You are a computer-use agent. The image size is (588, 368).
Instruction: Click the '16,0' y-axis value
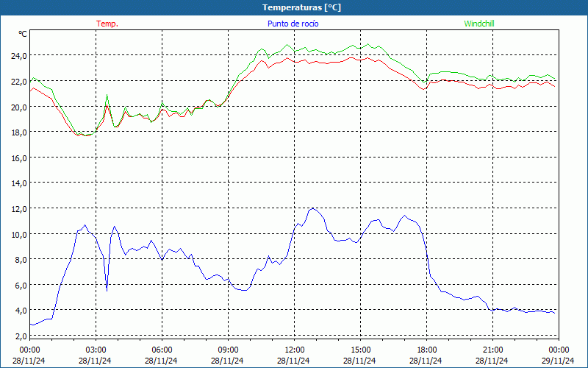click(x=19, y=158)
